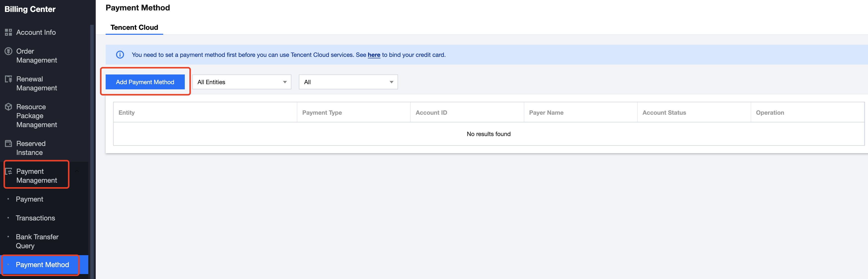Viewport: 868px width, 279px height.
Task: Open the Payment submenu item
Action: (x=29, y=199)
